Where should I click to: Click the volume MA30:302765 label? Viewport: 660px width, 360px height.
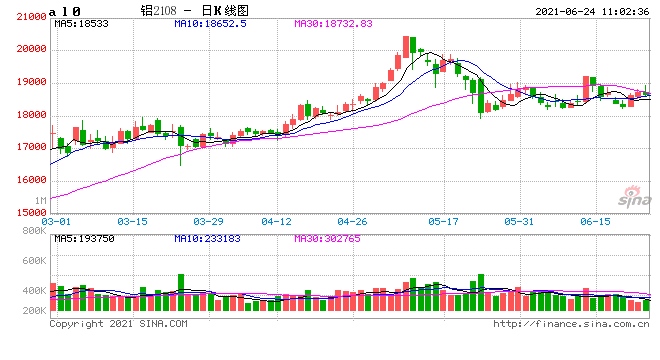pyautogui.click(x=327, y=239)
